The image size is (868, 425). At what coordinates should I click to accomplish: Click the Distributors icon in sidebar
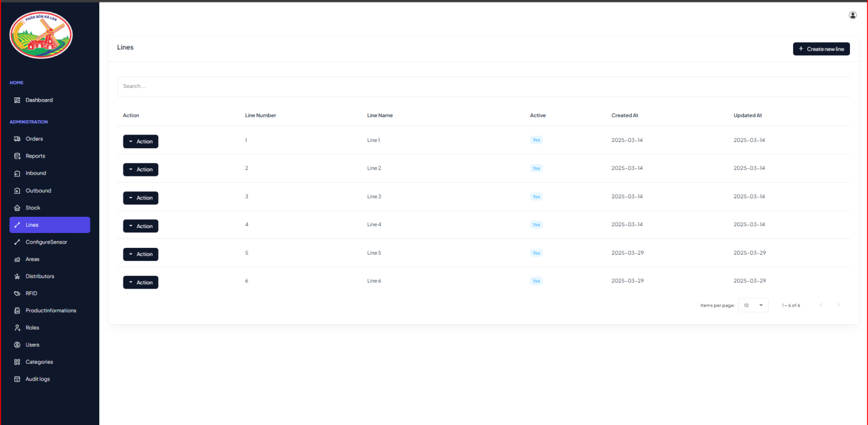tap(17, 276)
